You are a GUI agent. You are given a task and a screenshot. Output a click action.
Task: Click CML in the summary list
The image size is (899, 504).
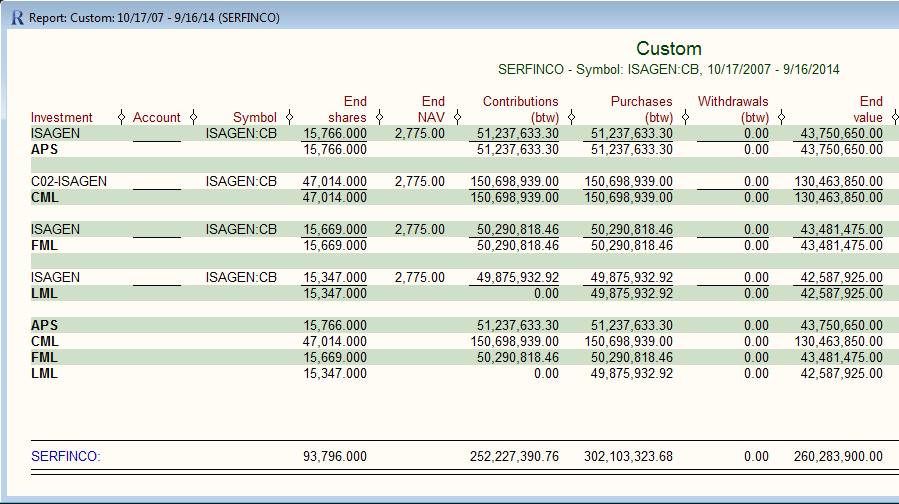point(45,341)
